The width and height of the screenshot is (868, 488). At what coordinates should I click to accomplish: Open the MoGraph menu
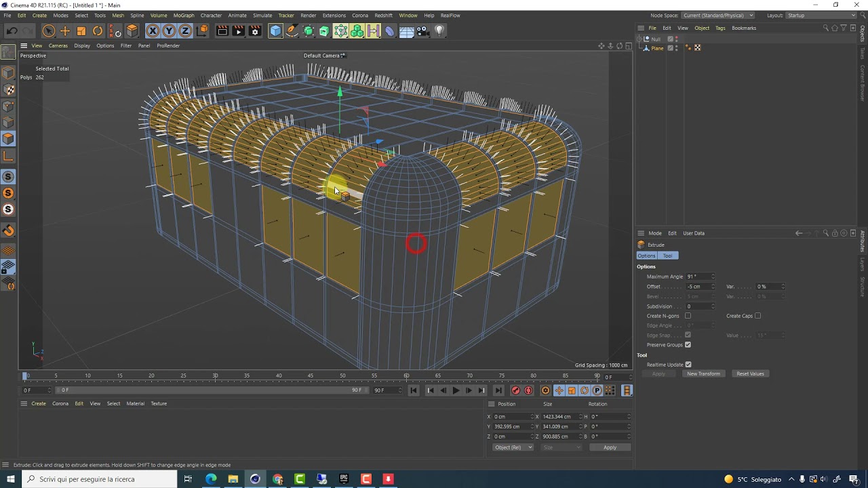coord(184,15)
